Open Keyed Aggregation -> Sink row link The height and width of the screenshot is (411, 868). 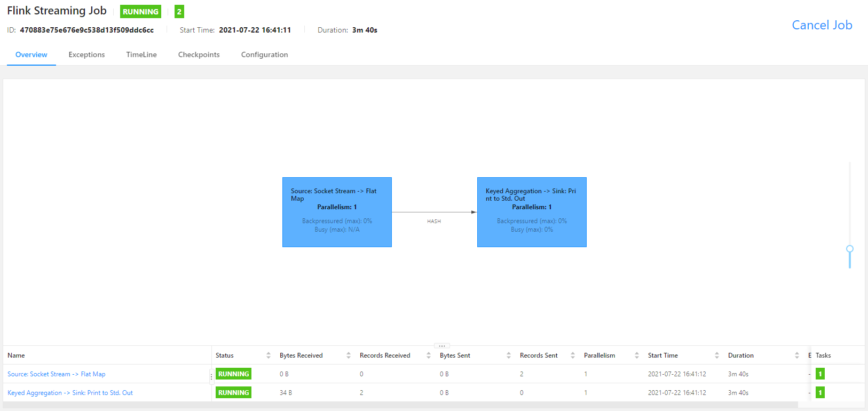[x=70, y=393]
